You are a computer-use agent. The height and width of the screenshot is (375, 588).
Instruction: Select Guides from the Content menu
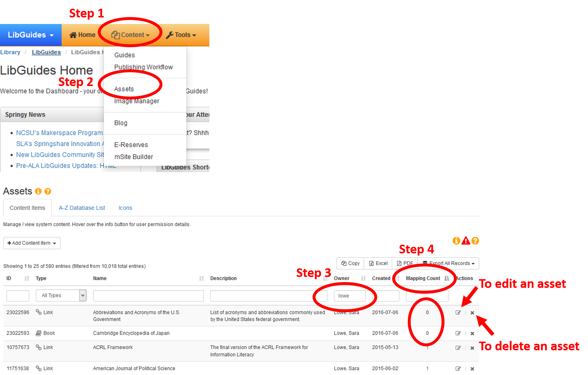tap(125, 55)
